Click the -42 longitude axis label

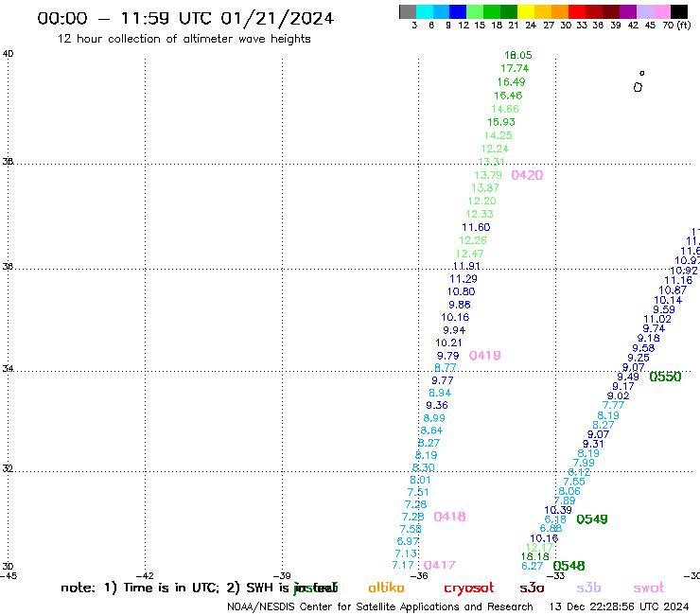145,576
